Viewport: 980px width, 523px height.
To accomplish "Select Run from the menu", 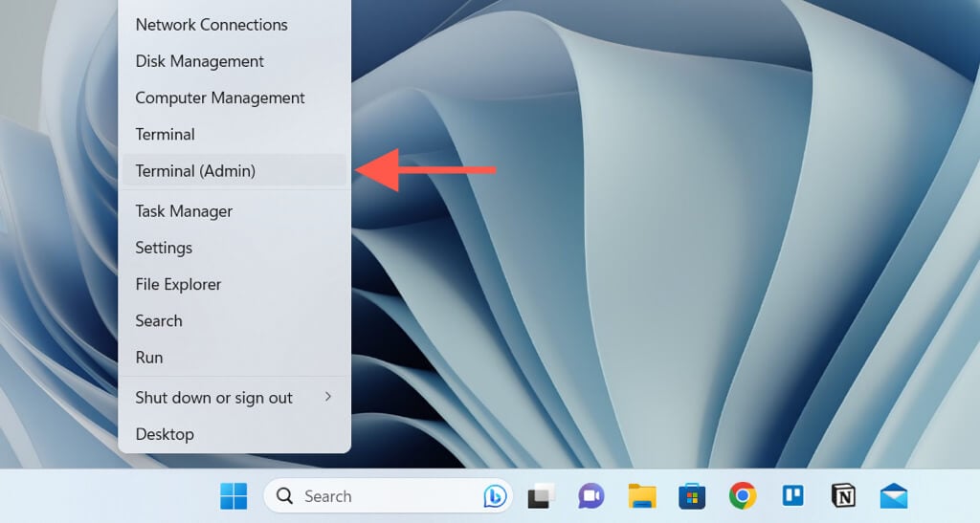I will pyautogui.click(x=234, y=357).
